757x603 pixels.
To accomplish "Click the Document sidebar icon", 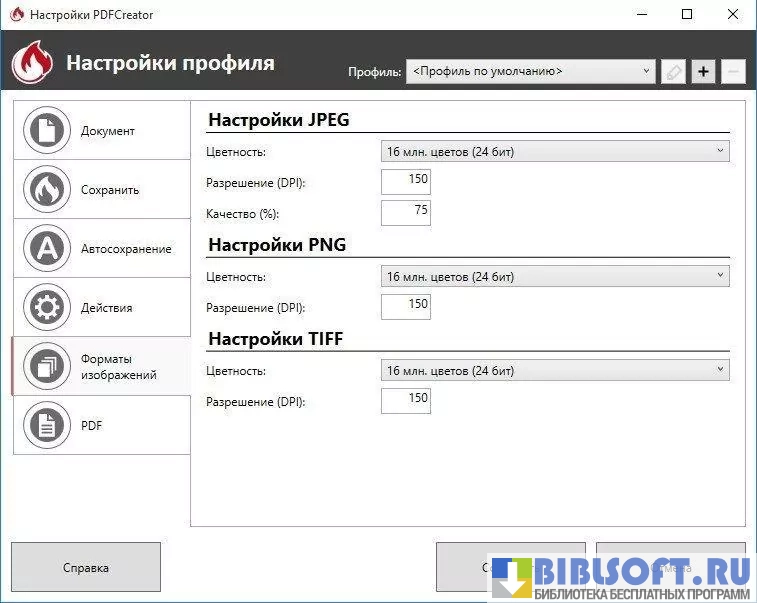I will [47, 131].
